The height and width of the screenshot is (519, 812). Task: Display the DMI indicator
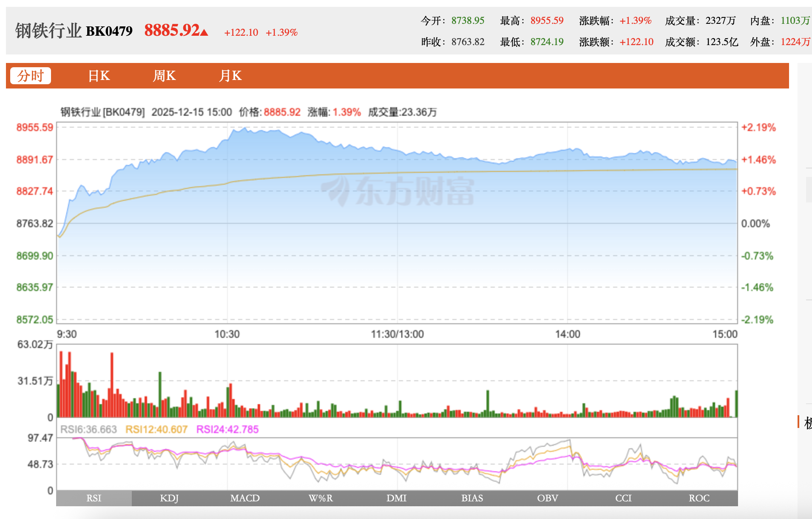[x=396, y=498]
